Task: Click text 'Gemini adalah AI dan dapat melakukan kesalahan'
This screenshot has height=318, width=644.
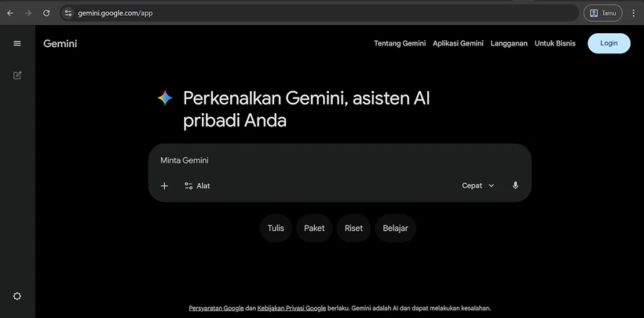Action: [x=421, y=308]
